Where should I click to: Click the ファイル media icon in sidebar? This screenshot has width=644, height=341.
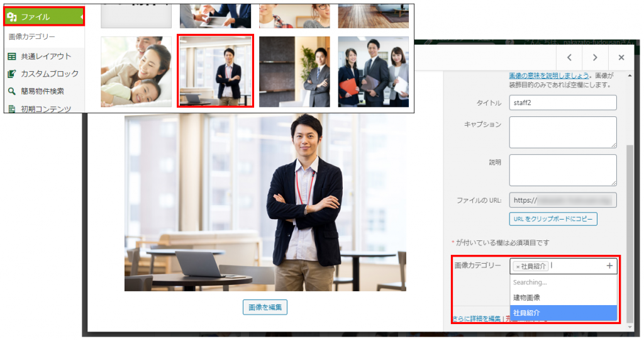coord(12,17)
